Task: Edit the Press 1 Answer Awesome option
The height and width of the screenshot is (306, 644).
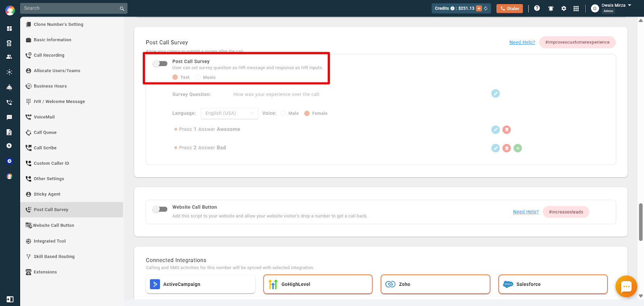Action: [x=495, y=130]
